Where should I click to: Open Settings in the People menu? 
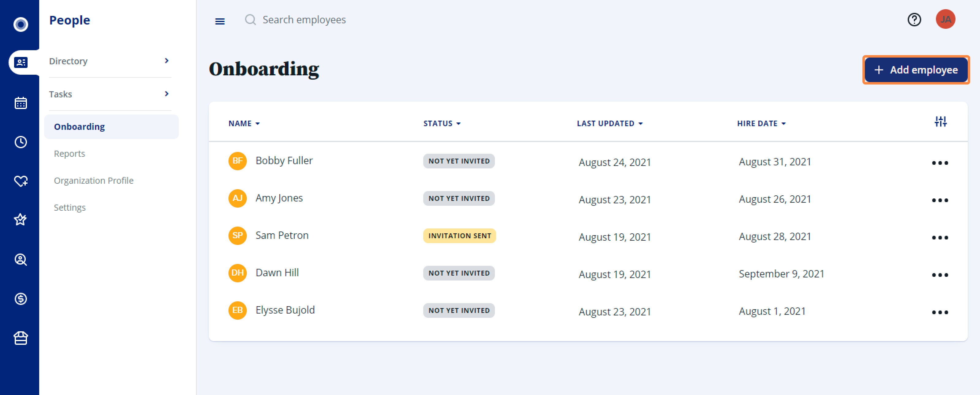point(70,207)
